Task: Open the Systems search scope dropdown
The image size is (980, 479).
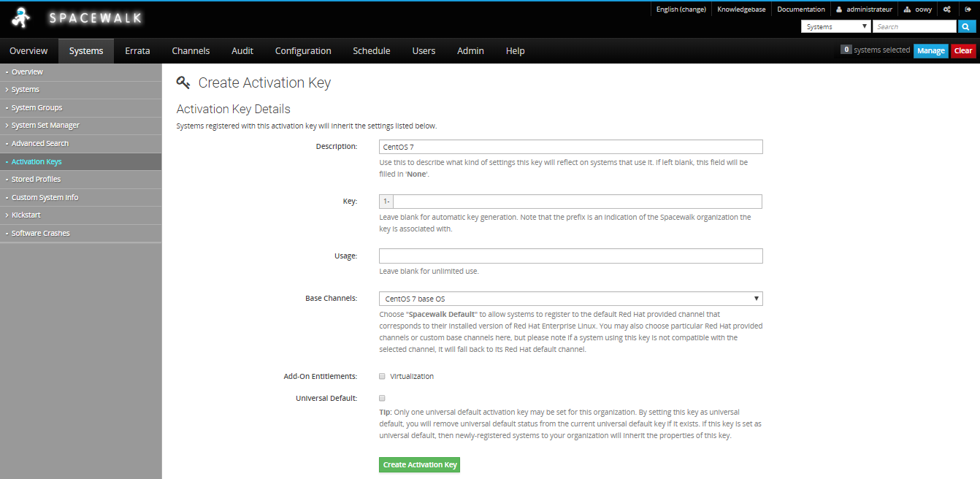Action: 835,27
